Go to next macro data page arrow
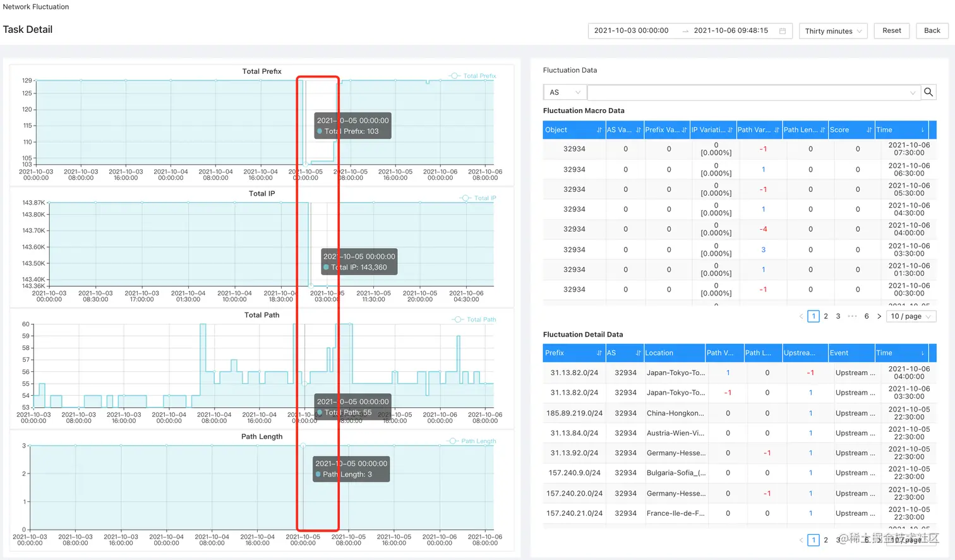The width and height of the screenshot is (955, 560). tap(879, 316)
